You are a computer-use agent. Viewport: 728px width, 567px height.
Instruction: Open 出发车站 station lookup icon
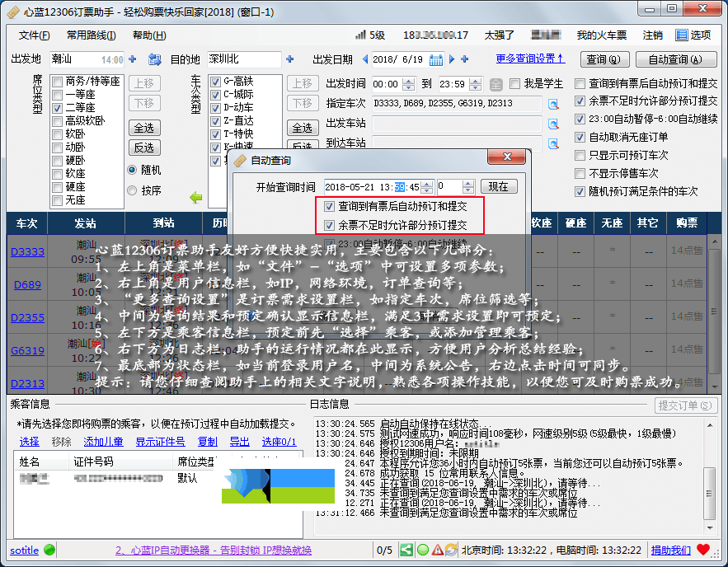pyautogui.click(x=553, y=124)
